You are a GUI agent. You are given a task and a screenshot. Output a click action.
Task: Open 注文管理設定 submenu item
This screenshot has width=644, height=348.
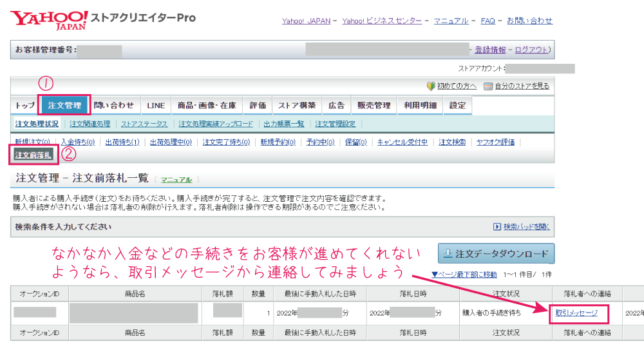click(x=335, y=124)
